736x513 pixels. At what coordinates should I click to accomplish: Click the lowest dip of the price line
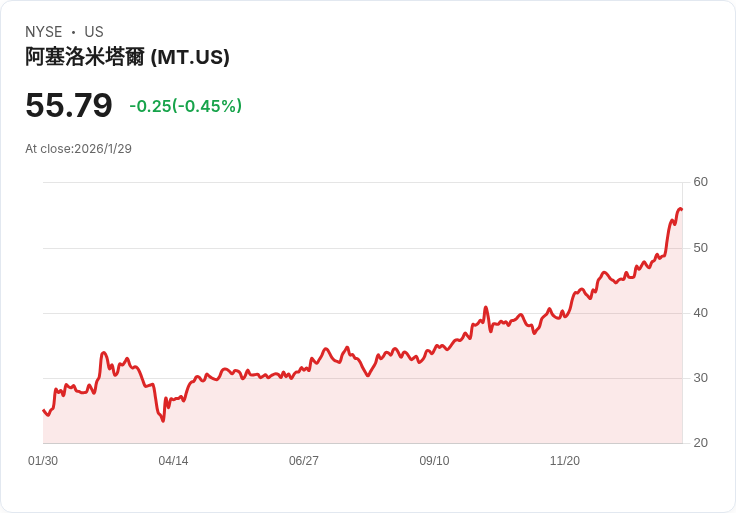tap(163, 421)
